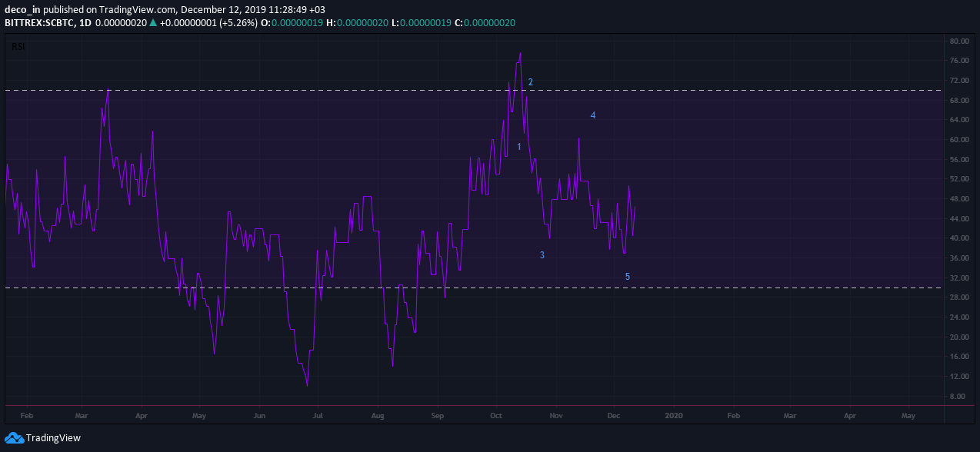Click the RSI indicator label
The width and height of the screenshot is (980, 452).
click(17, 47)
